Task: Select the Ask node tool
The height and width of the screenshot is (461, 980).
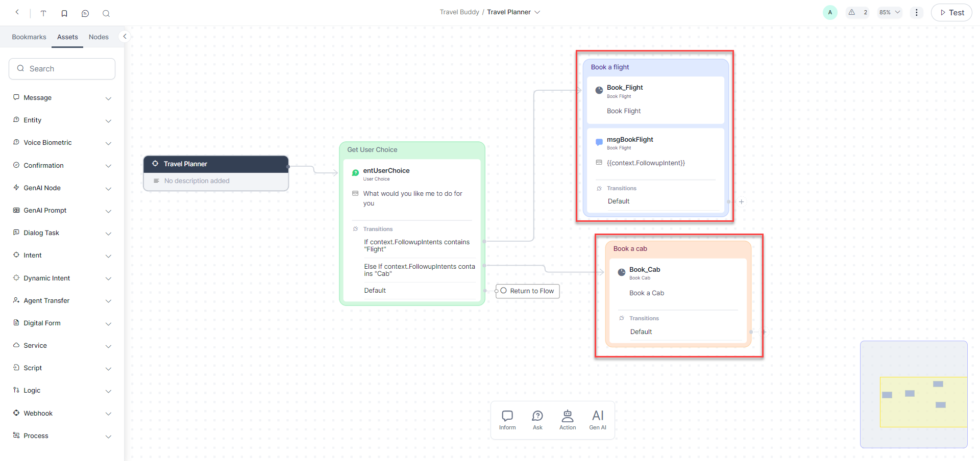Action: point(537,420)
